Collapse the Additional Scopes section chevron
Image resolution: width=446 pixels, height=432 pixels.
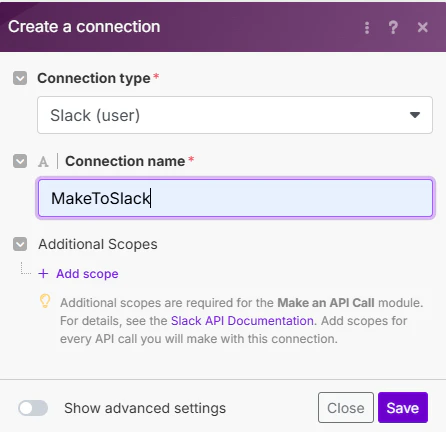click(20, 244)
